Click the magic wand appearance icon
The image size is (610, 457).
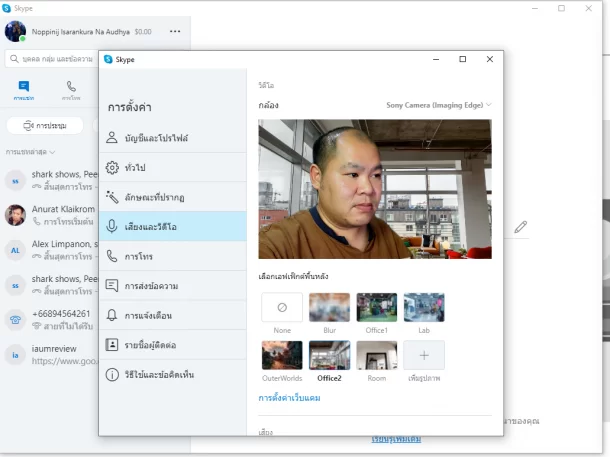click(x=112, y=197)
